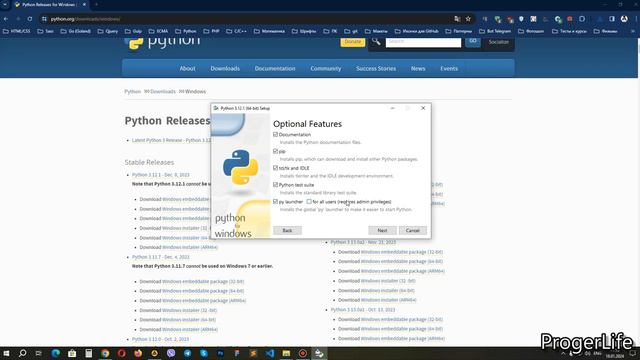Open Calculator from the taskbar
The width and height of the screenshot is (640, 360).
click(x=89, y=353)
